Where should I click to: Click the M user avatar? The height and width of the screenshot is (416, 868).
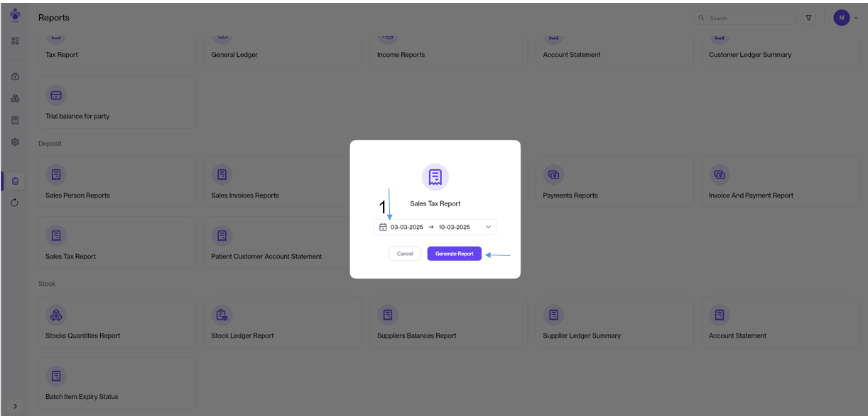pos(841,18)
